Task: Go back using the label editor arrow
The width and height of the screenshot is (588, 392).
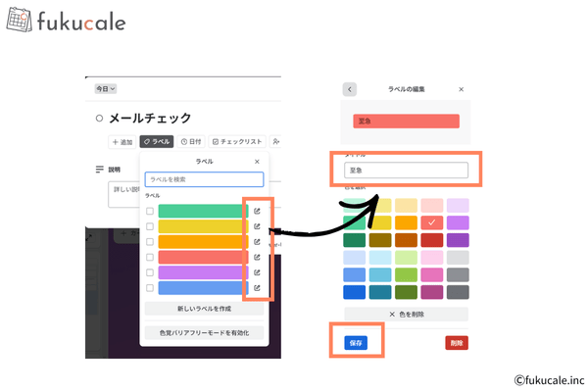Action: point(350,89)
